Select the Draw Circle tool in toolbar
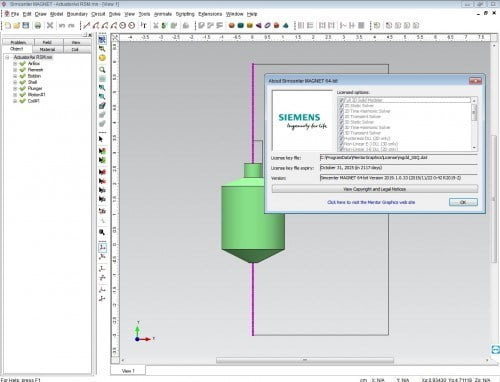The width and height of the screenshot is (500, 382). (123, 25)
